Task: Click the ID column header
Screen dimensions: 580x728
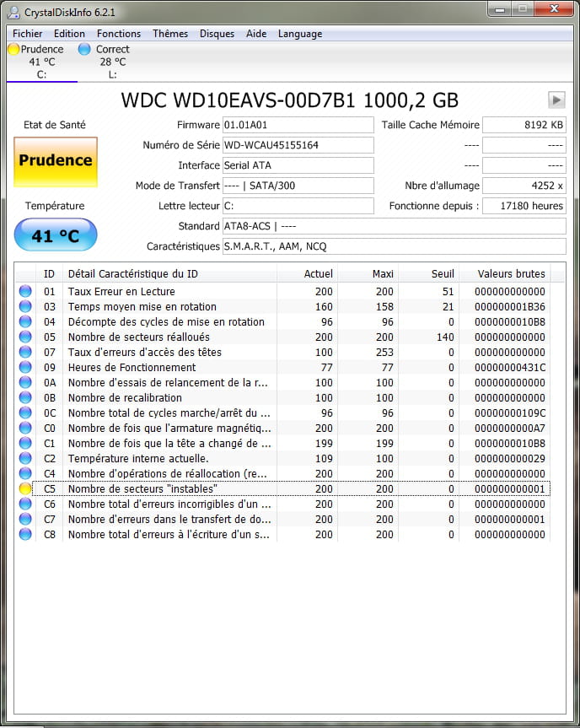Action: coord(49,274)
